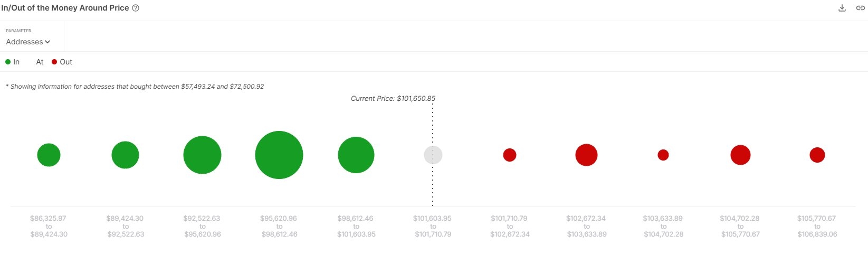868x254 pixels.
Task: Click green bubble for $98,612.46 to $101,603.95
Action: tap(356, 155)
